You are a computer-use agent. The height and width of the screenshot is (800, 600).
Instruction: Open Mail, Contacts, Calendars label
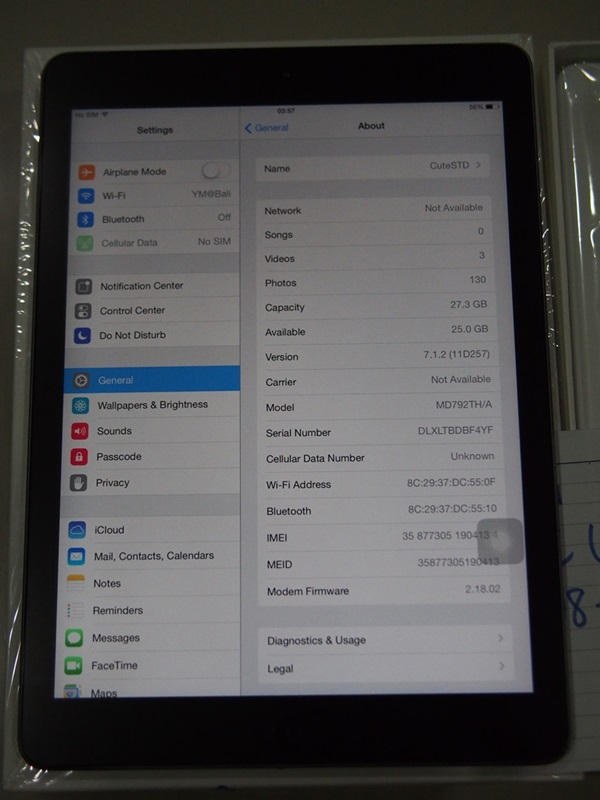[x=154, y=556]
